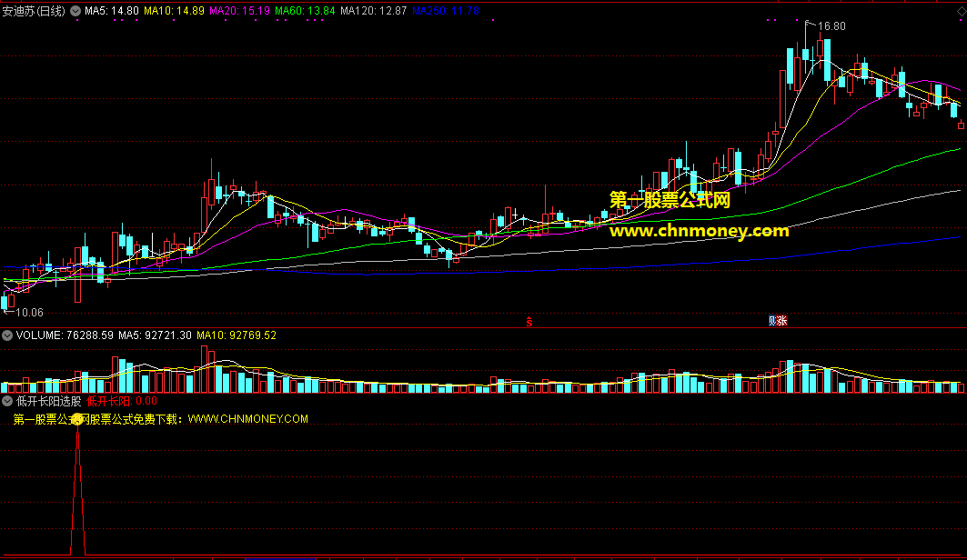This screenshot has width=967, height=560.
Task: Click the red 低开长阳: 0.00 value
Action: point(122,401)
